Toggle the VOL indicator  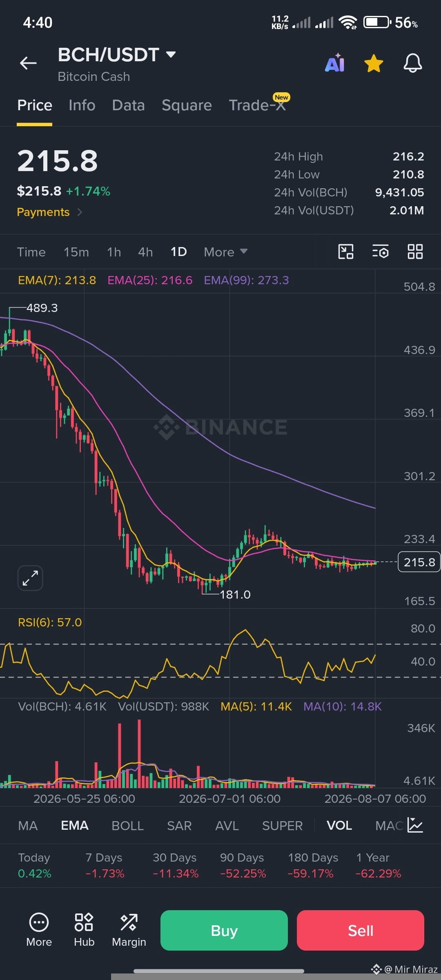coord(339,826)
